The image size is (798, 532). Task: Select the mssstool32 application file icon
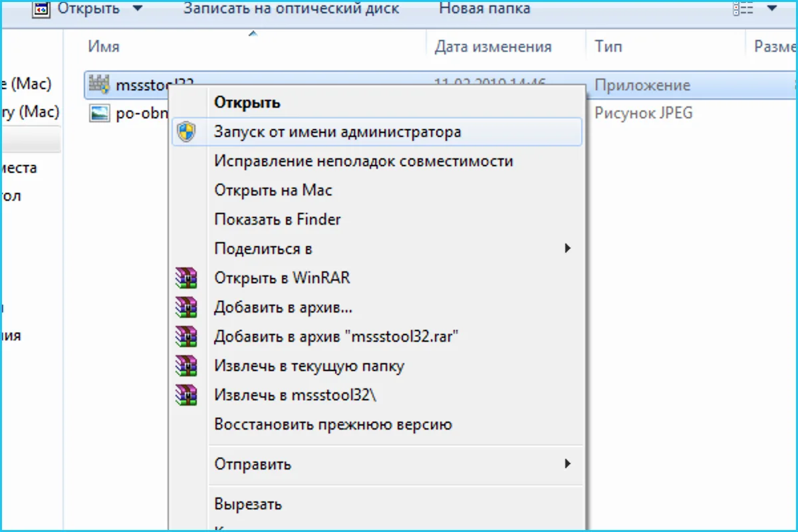(x=99, y=84)
